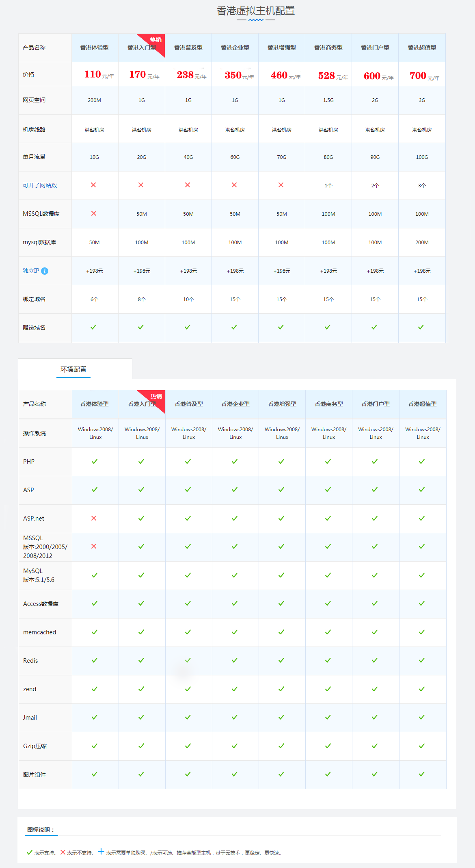This screenshot has height=868, width=475.
Task: Click the 热销 badge in the 环境配置 table
Action: point(156,396)
